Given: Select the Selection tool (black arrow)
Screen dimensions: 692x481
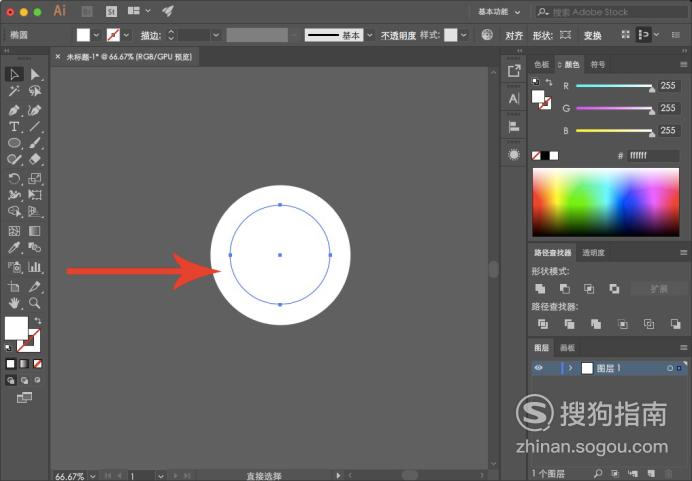Looking at the screenshot, I should click(14, 74).
